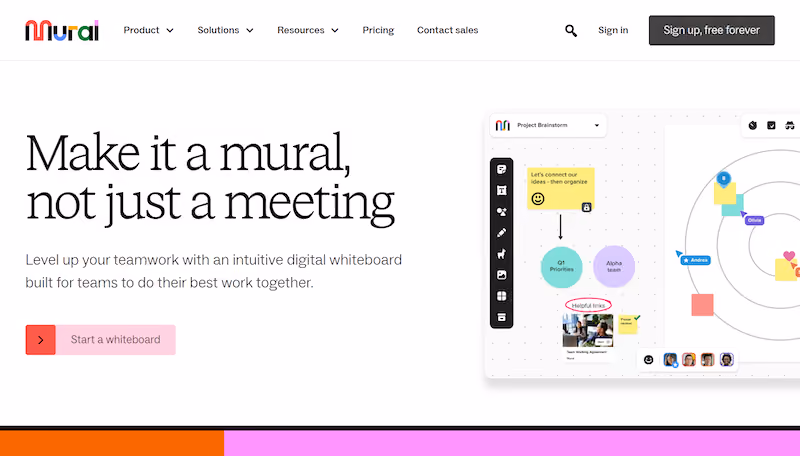Viewport: 800px width, 456px height.
Task: Click the pink heart reaction on the board
Action: pyautogui.click(x=789, y=256)
